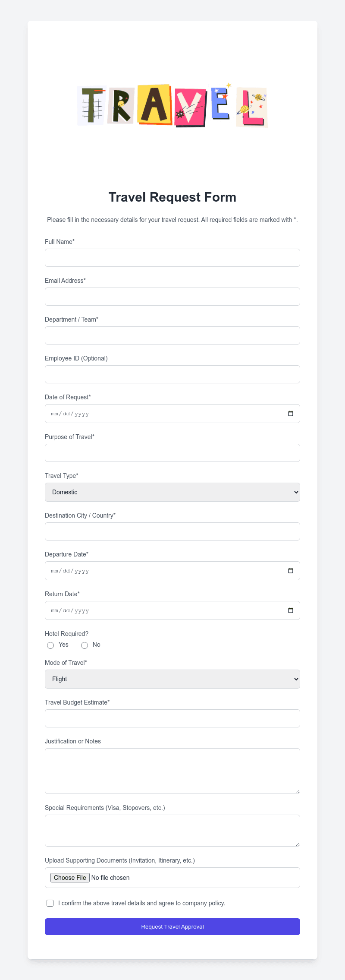Click the Destination City / Country field
345x980 pixels.
click(x=172, y=531)
